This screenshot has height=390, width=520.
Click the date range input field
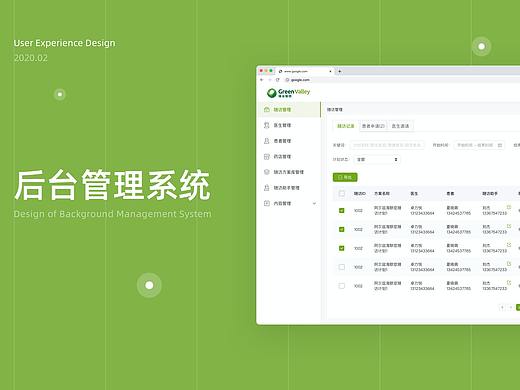tap(479, 145)
